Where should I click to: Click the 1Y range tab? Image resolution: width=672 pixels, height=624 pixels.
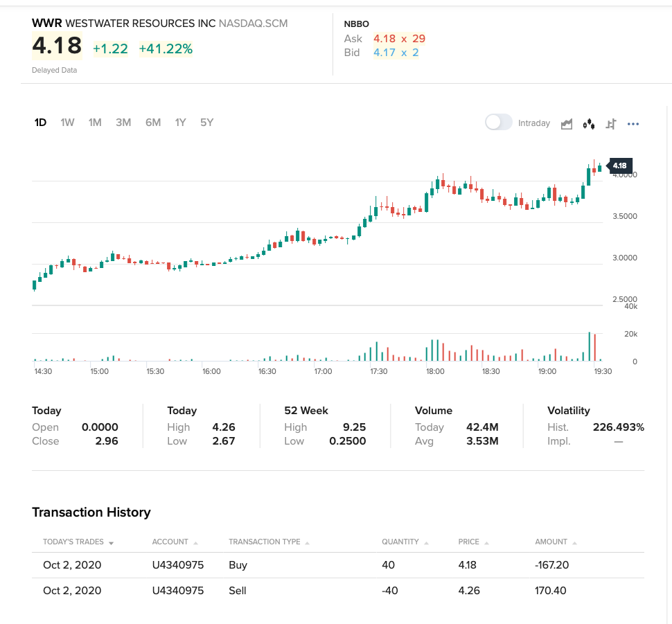click(x=180, y=123)
